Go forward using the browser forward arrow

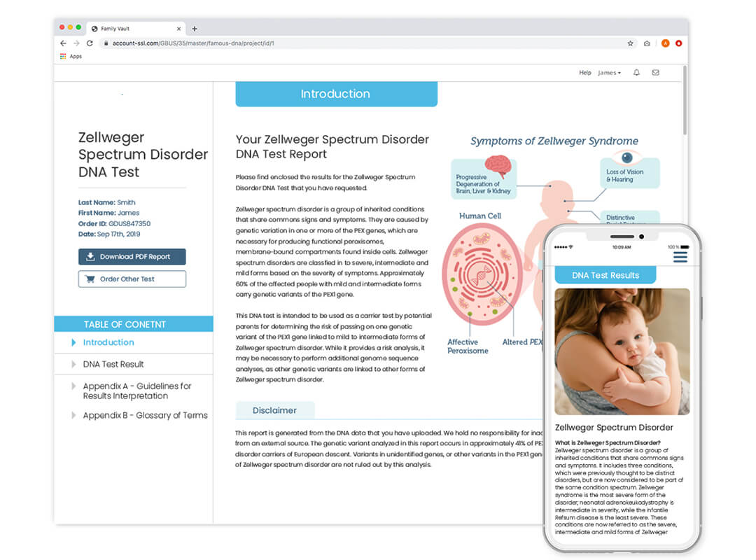coord(77,43)
